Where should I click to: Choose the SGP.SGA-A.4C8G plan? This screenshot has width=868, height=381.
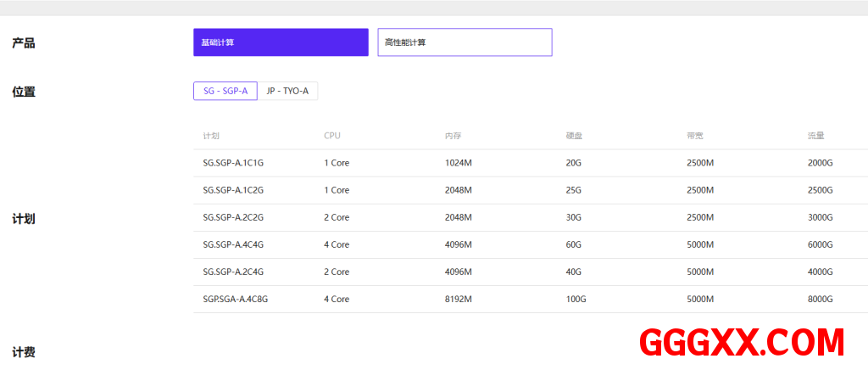click(x=235, y=299)
